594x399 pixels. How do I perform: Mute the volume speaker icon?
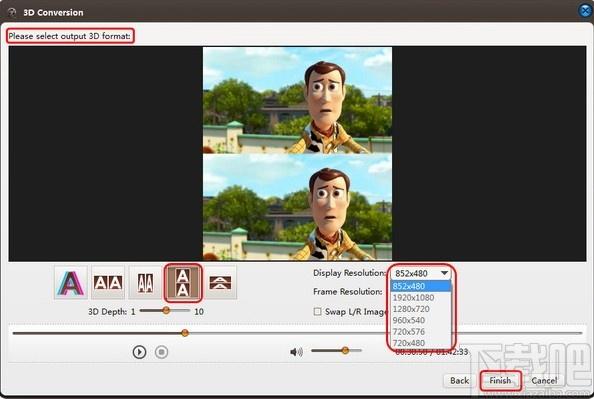[x=296, y=352]
